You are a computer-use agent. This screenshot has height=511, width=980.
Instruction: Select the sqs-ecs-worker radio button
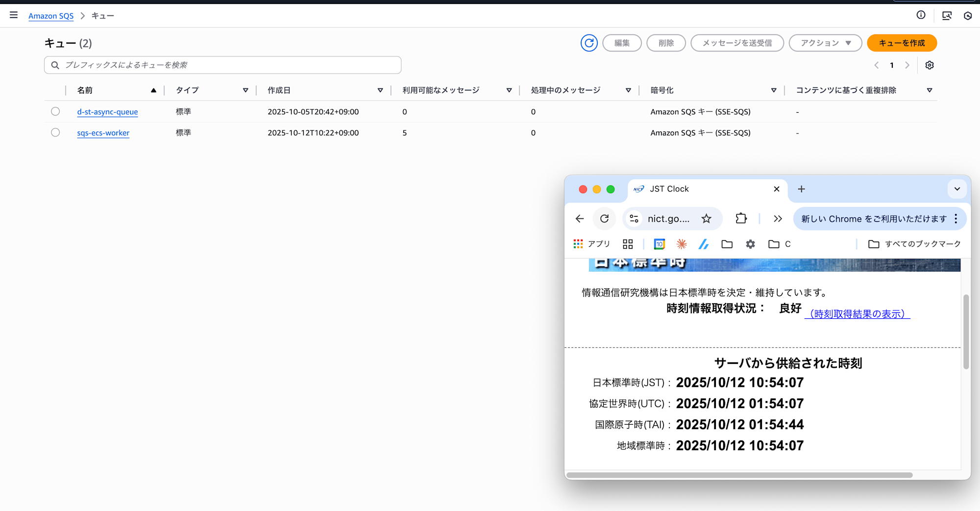pyautogui.click(x=55, y=132)
